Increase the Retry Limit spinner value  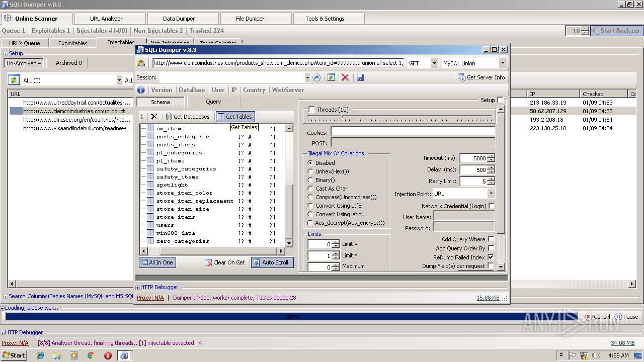click(x=491, y=179)
